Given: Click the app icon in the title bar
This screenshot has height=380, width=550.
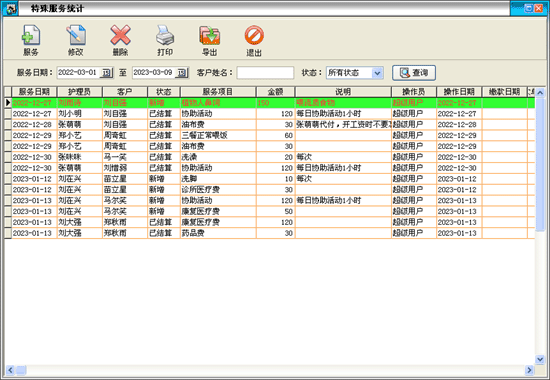Looking at the screenshot, I should coord(10,8).
